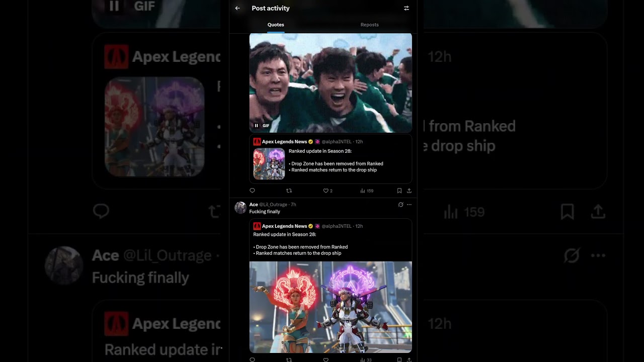Click the GIF label badge on the crowd image
The image size is (644, 362).
pyautogui.click(x=266, y=126)
